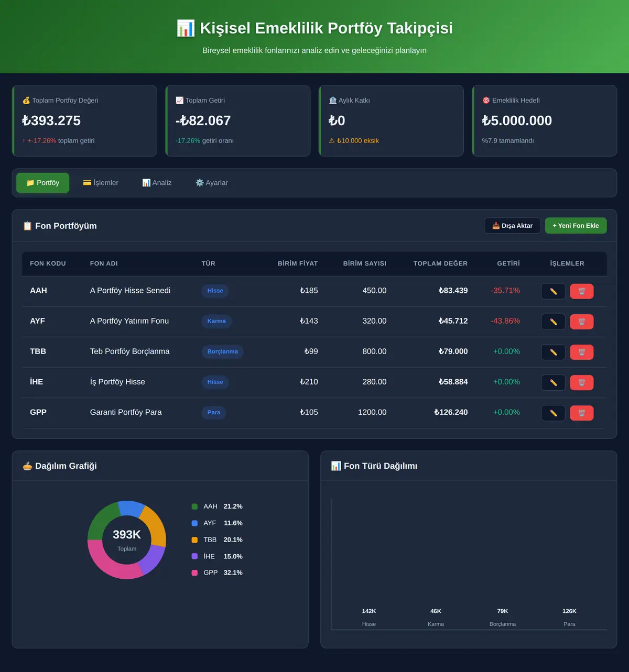
Task: Edit the AAH fund row
Action: click(x=553, y=291)
